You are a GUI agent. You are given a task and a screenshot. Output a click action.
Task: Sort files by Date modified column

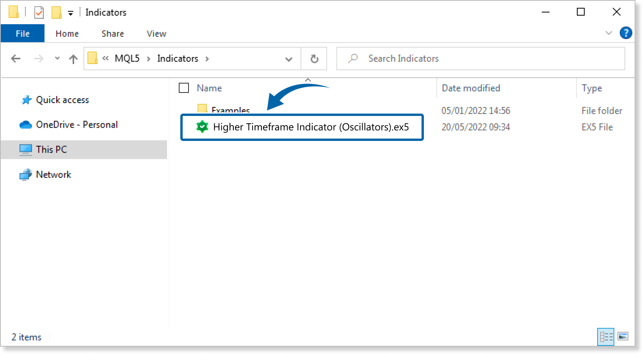(471, 88)
